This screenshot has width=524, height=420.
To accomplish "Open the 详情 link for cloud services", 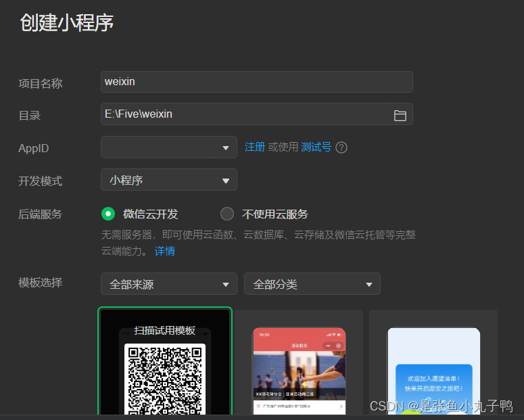I will (x=165, y=251).
